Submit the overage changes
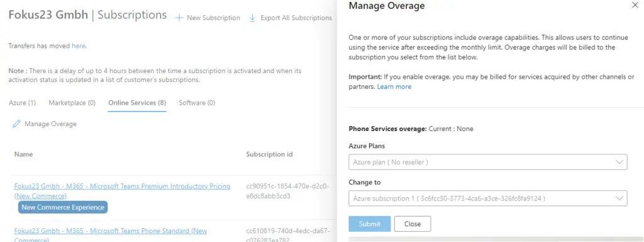 369,224
